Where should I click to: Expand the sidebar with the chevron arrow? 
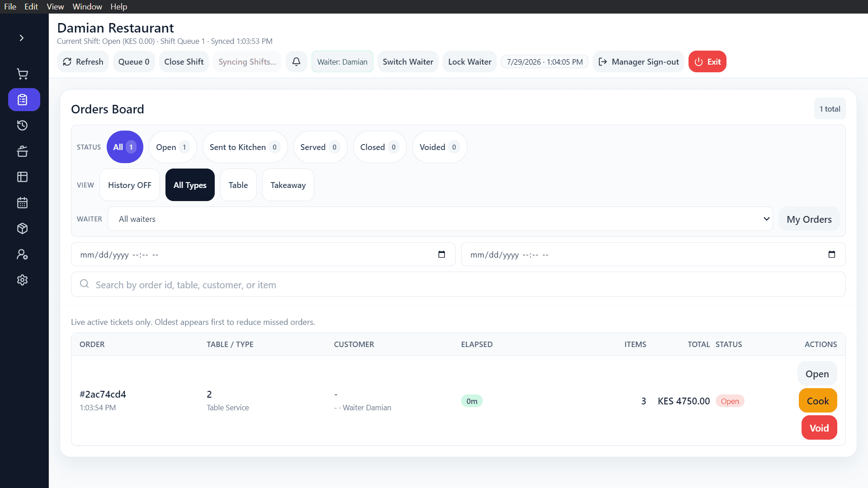pyautogui.click(x=22, y=38)
